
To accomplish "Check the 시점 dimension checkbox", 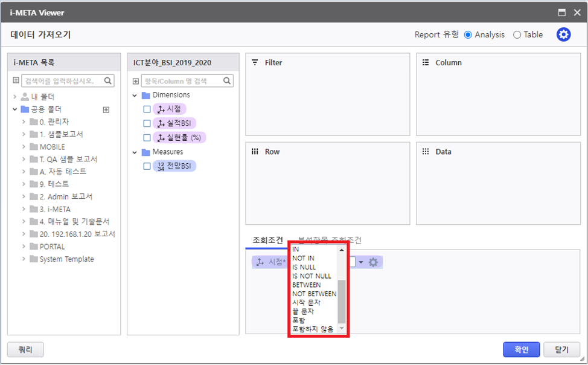I will click(147, 109).
